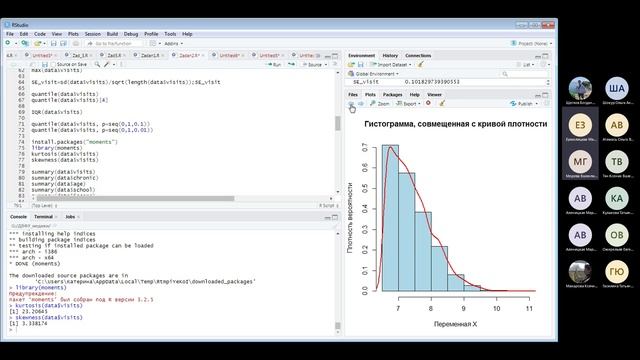Click the Find/Replace magnifier in the editor
640x360 pixels.
(97, 64)
